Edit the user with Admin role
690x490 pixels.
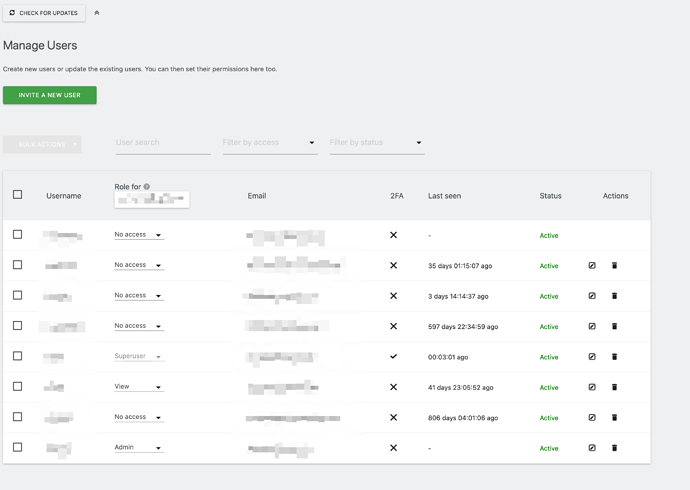pyautogui.click(x=592, y=448)
